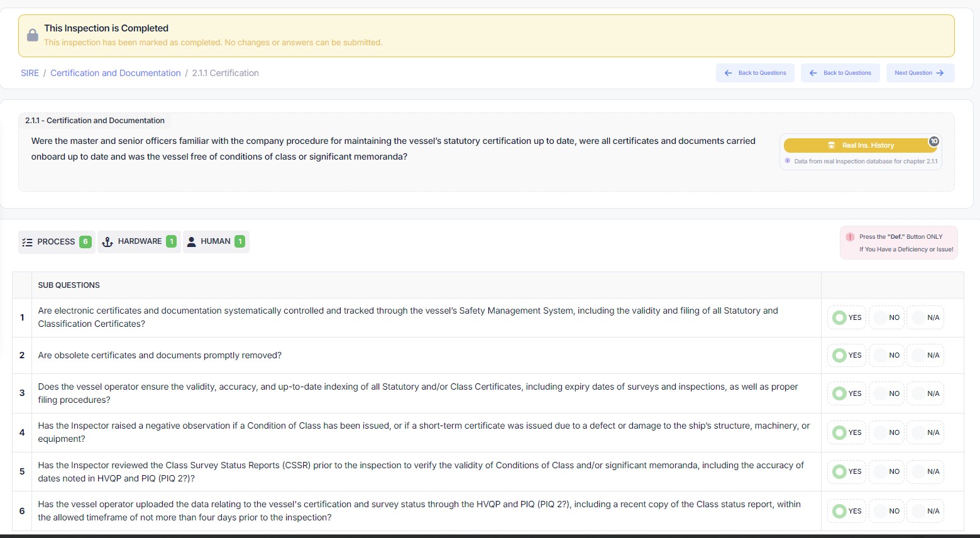Click the red warning icon beside the Def. notice

(850, 237)
